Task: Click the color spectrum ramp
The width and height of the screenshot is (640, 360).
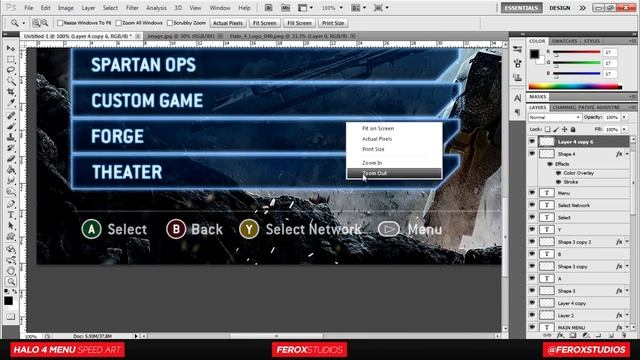Action: pyautogui.click(x=575, y=86)
